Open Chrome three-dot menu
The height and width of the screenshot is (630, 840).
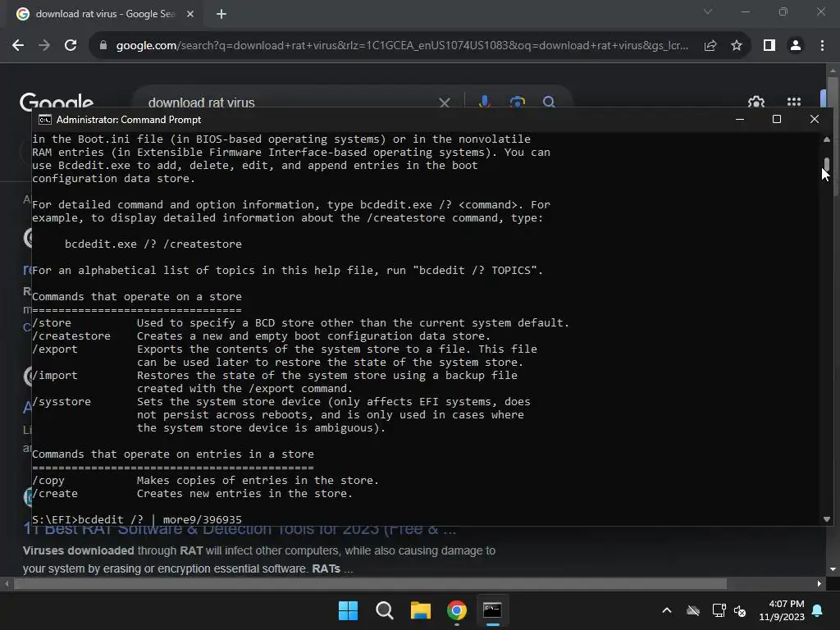click(x=822, y=46)
